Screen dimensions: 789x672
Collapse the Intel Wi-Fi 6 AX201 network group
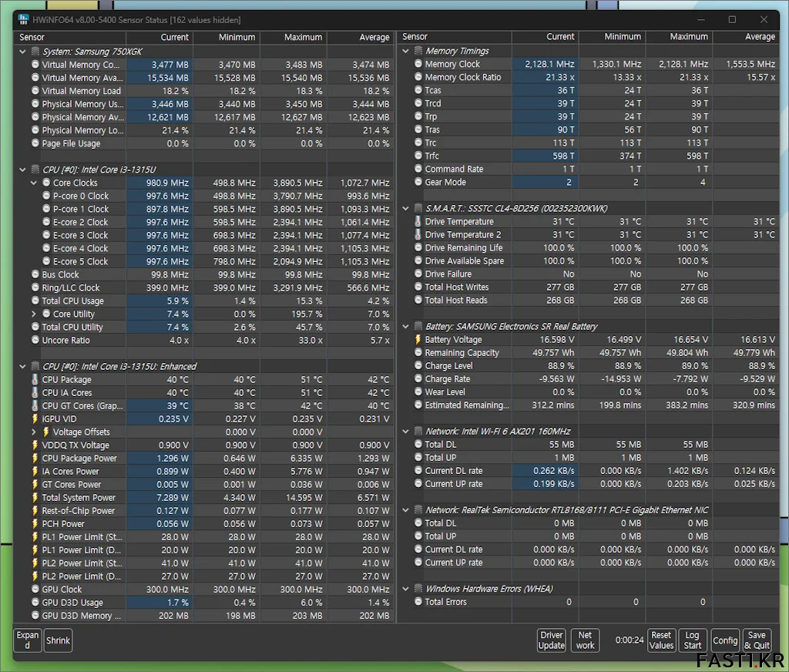pos(405,432)
